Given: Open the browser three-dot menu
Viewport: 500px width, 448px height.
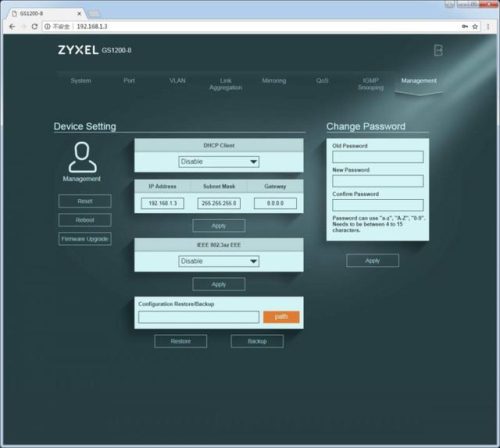Looking at the screenshot, I should 488,26.
